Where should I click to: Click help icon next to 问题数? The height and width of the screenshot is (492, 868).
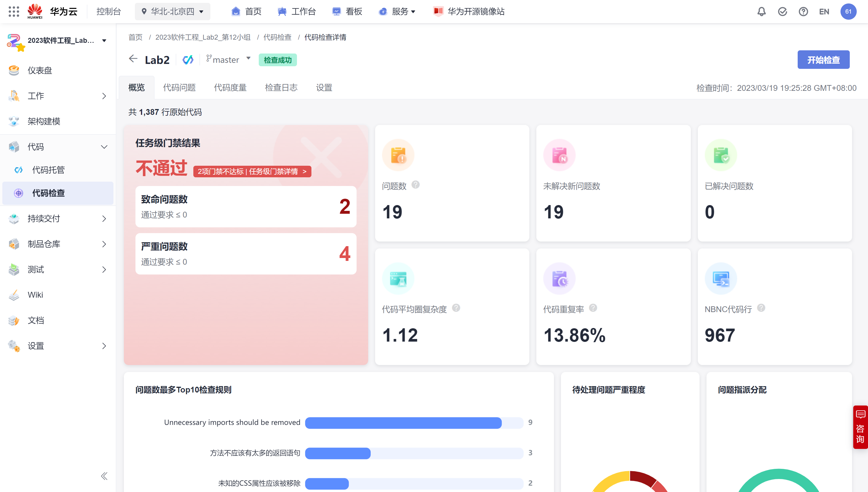(416, 185)
